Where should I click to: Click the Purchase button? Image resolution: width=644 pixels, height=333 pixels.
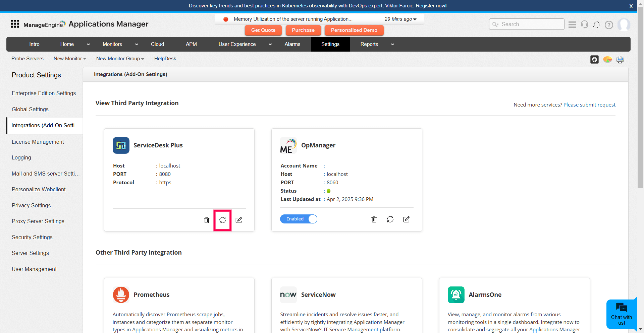[303, 30]
